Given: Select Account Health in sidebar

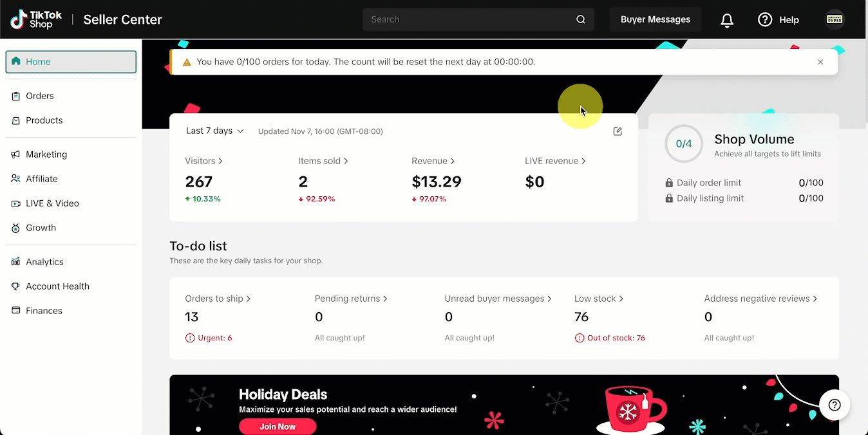Looking at the screenshot, I should click(57, 286).
